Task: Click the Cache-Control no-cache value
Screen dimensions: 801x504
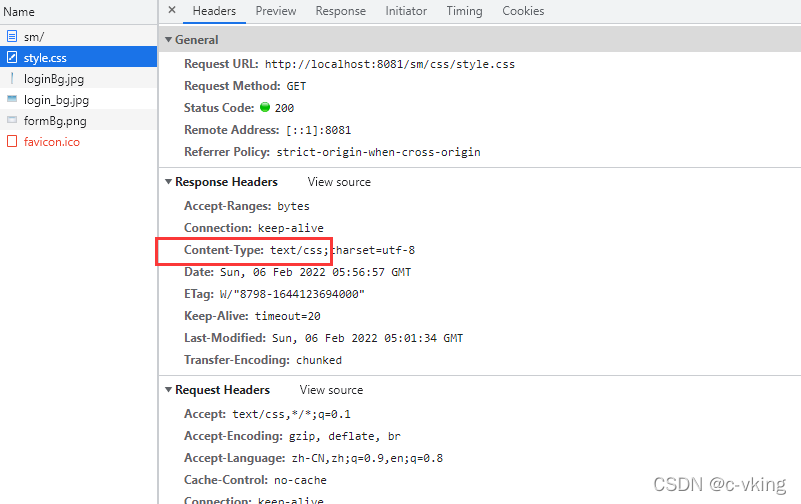Action: pyautogui.click(x=300, y=480)
